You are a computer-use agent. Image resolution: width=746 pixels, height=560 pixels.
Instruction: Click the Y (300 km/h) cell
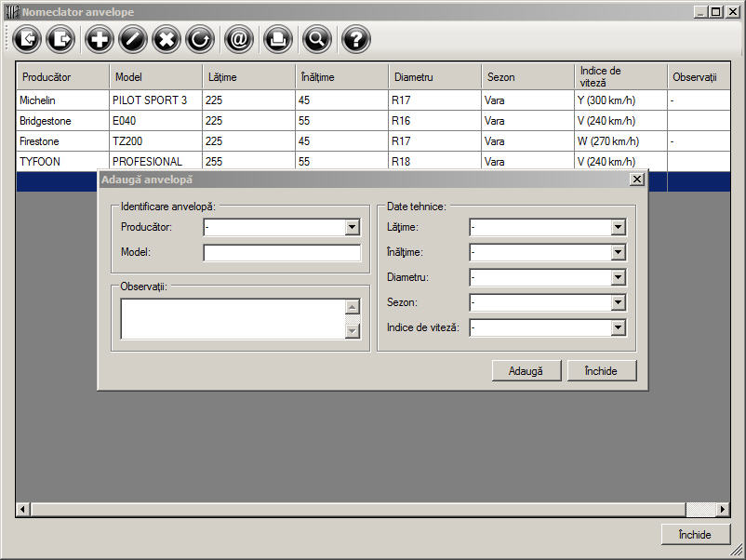620,100
